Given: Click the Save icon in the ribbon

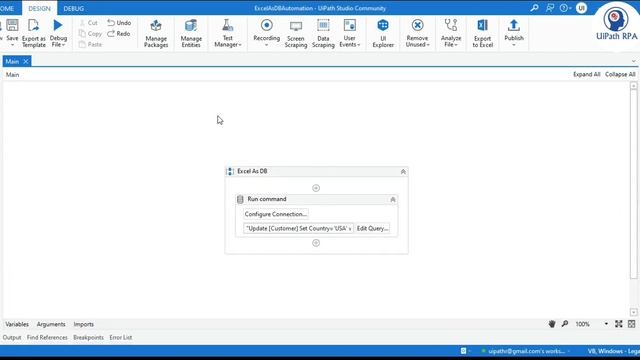Looking at the screenshot, I should pos(12,25).
